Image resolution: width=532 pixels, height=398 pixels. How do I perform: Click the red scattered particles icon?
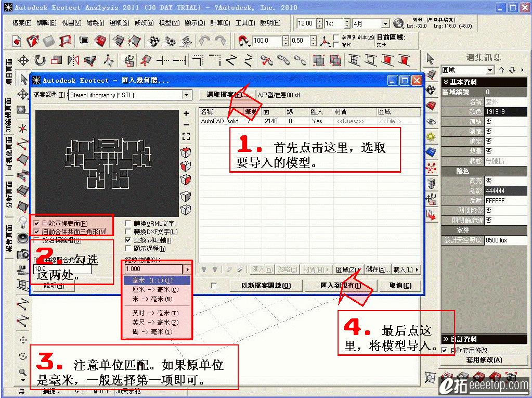click(431, 168)
